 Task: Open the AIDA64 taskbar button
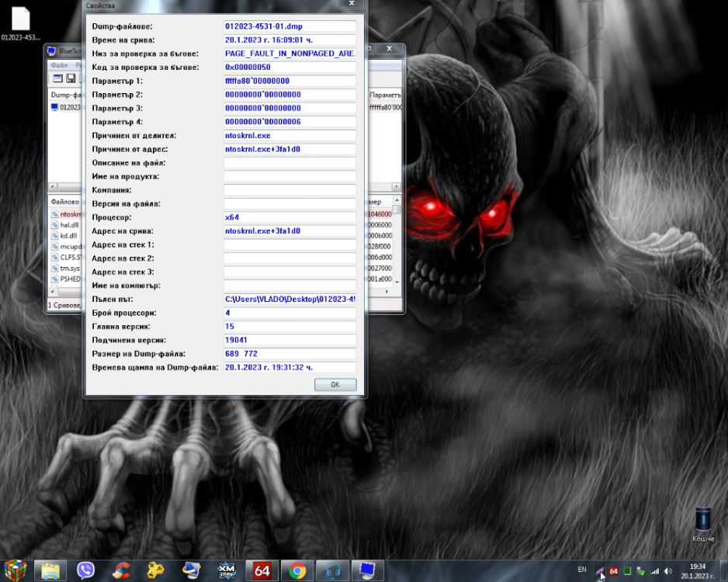tap(262, 571)
